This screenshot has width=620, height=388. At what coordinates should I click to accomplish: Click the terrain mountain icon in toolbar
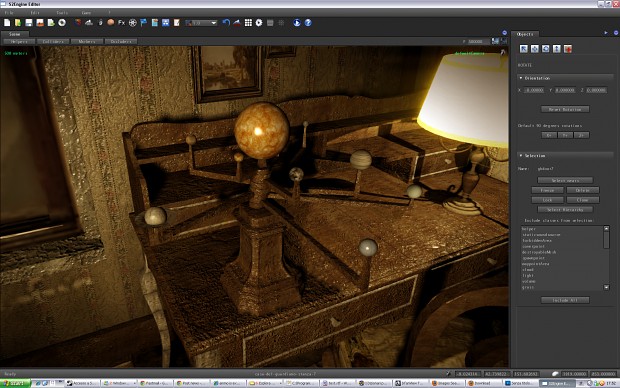click(89, 23)
